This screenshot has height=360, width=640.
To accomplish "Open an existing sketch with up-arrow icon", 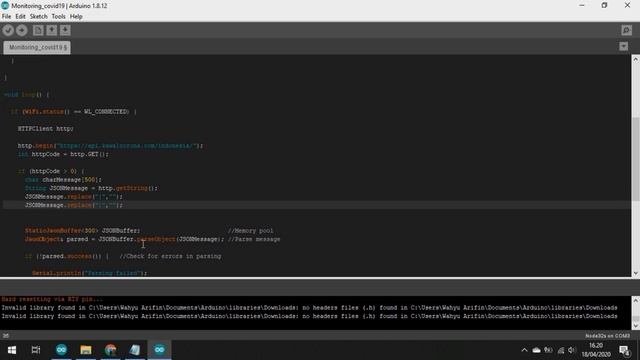I will coord(51,30).
